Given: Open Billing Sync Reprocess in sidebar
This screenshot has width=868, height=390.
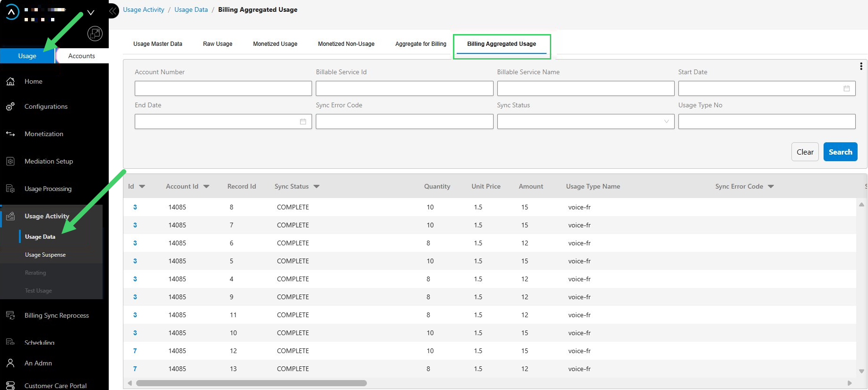Looking at the screenshot, I should click(x=57, y=315).
